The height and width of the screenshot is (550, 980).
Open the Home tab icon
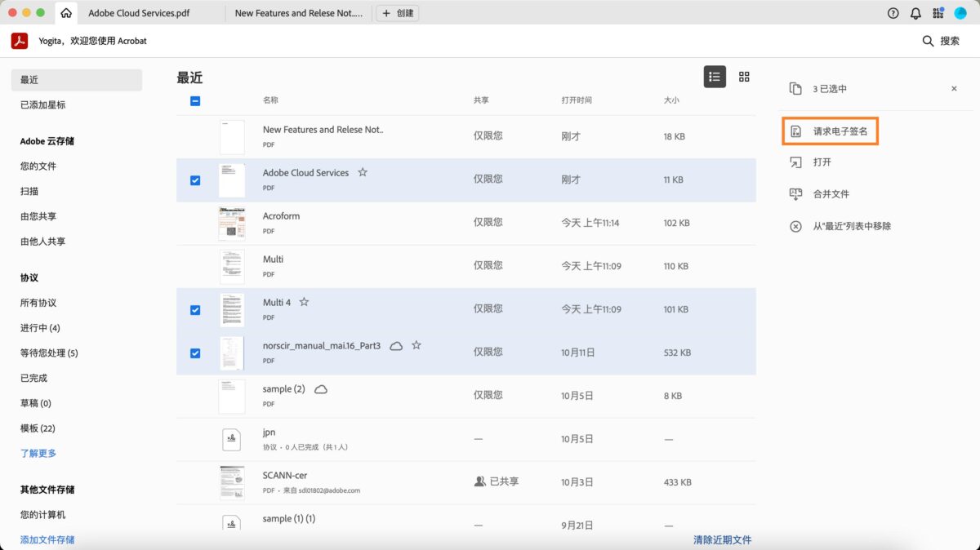tap(66, 13)
